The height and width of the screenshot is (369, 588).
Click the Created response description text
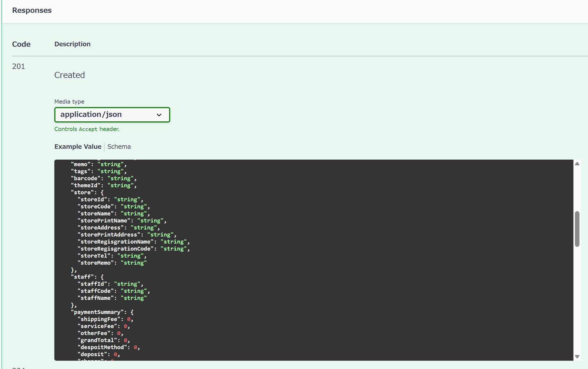(x=69, y=75)
